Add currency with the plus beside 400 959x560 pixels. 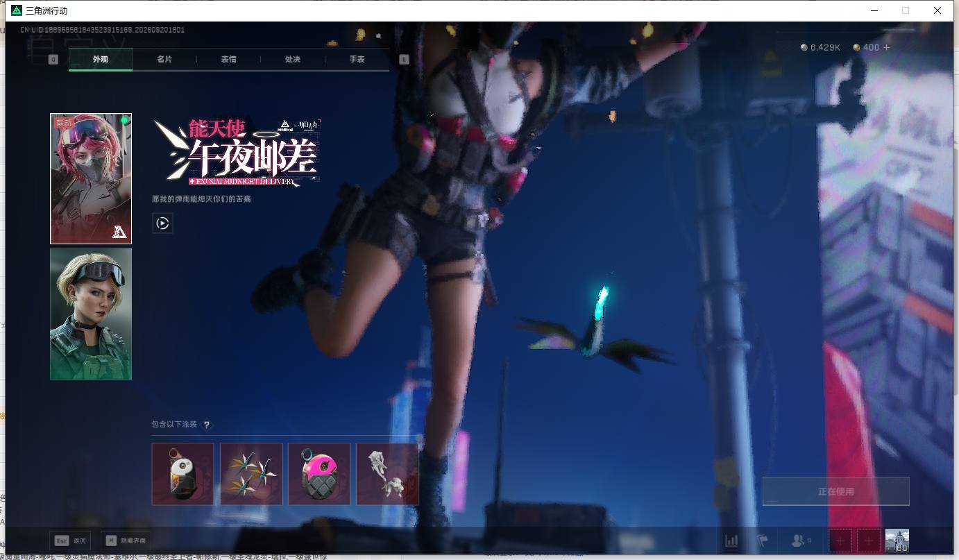pyautogui.click(x=886, y=47)
